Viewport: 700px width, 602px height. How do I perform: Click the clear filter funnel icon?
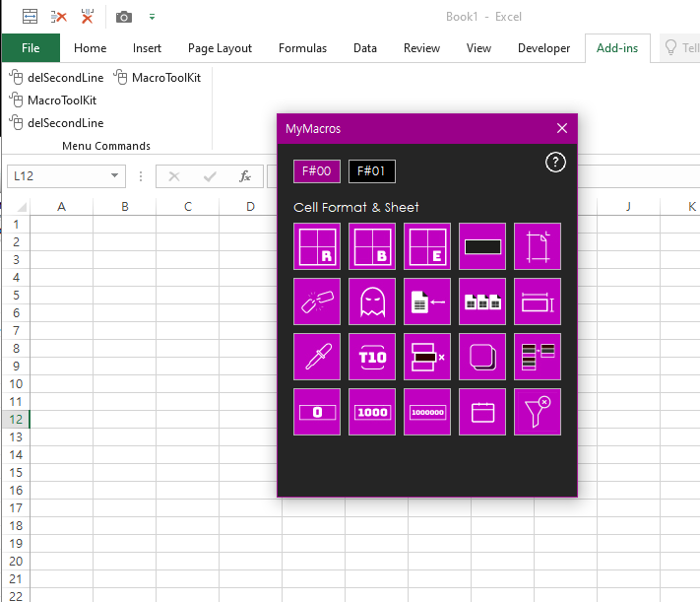[538, 412]
